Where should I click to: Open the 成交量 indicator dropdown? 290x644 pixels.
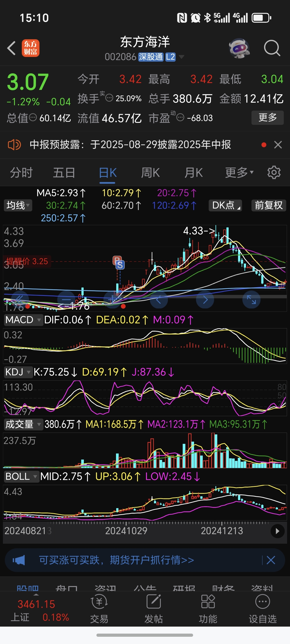[23, 424]
